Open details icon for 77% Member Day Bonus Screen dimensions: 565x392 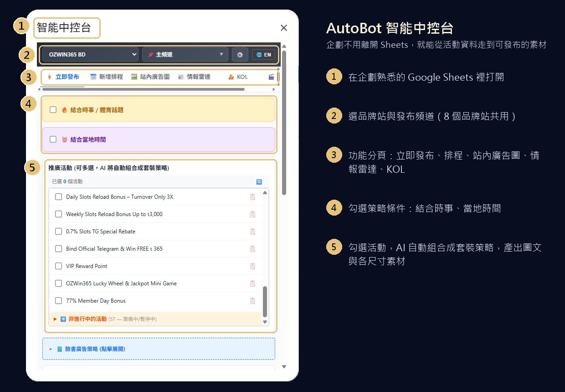click(x=252, y=301)
